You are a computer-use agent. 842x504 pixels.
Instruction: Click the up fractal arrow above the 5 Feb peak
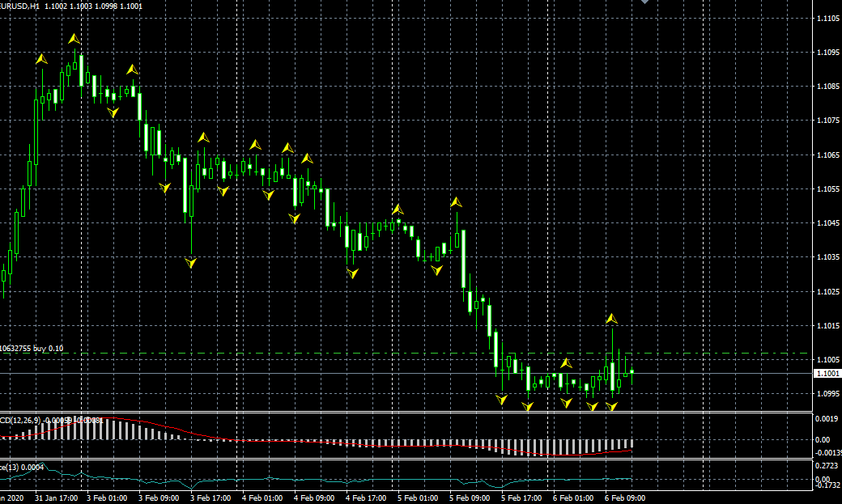(457, 201)
